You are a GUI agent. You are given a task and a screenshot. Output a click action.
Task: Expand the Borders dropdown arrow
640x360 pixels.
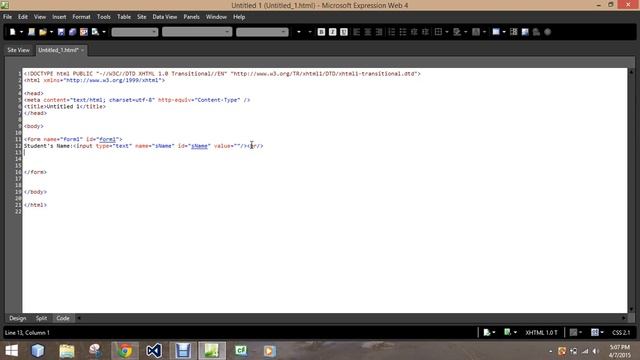(447, 32)
